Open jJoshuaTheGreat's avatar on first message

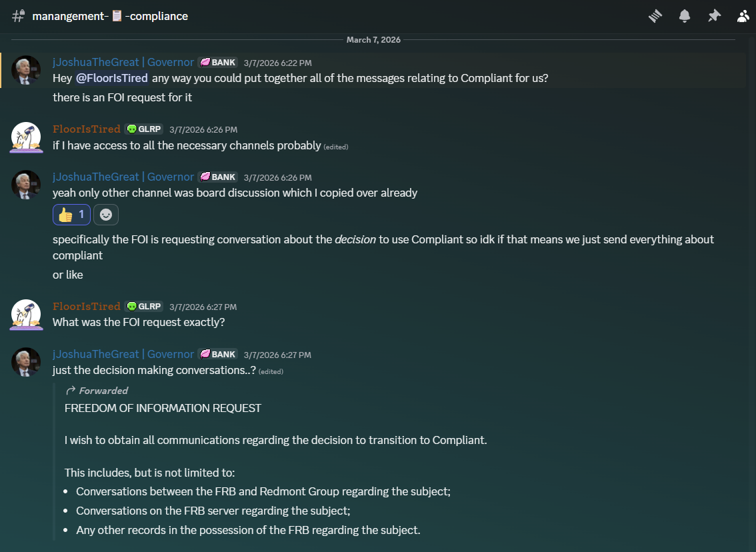[27, 70]
